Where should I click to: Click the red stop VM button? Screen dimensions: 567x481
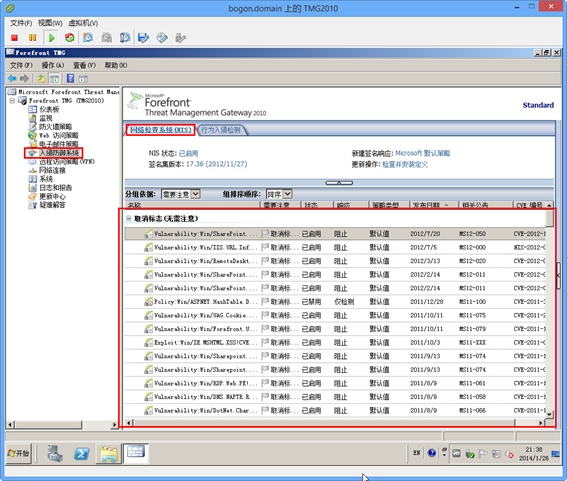14,38
